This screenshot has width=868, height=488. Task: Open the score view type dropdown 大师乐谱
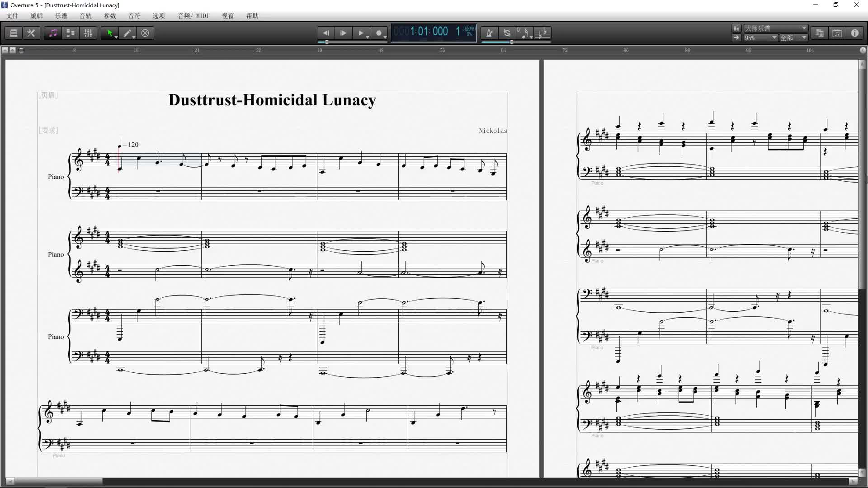(x=776, y=28)
